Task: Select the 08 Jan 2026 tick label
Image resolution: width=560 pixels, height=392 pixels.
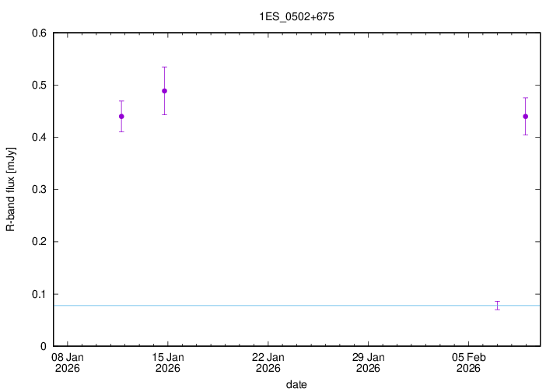Action: tap(68, 362)
